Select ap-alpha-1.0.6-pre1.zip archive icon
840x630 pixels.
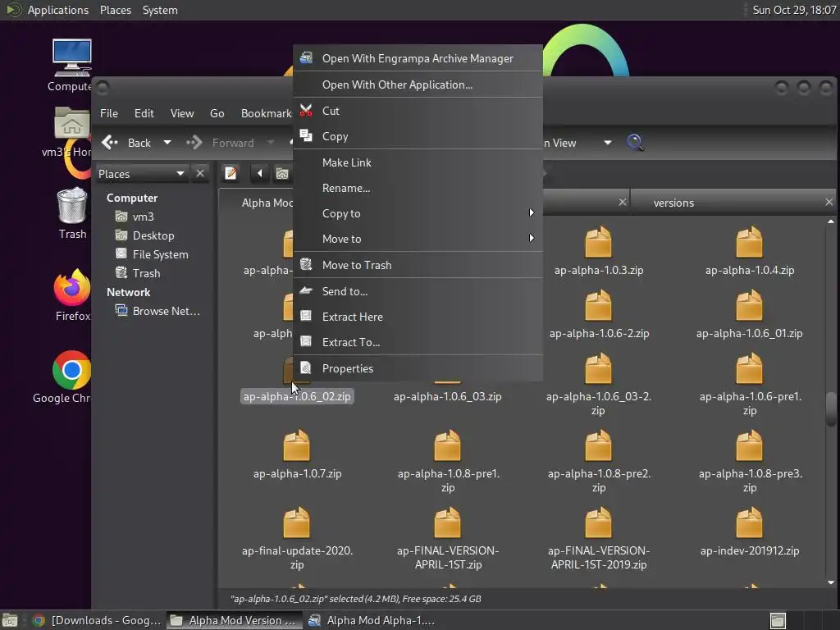coord(750,368)
